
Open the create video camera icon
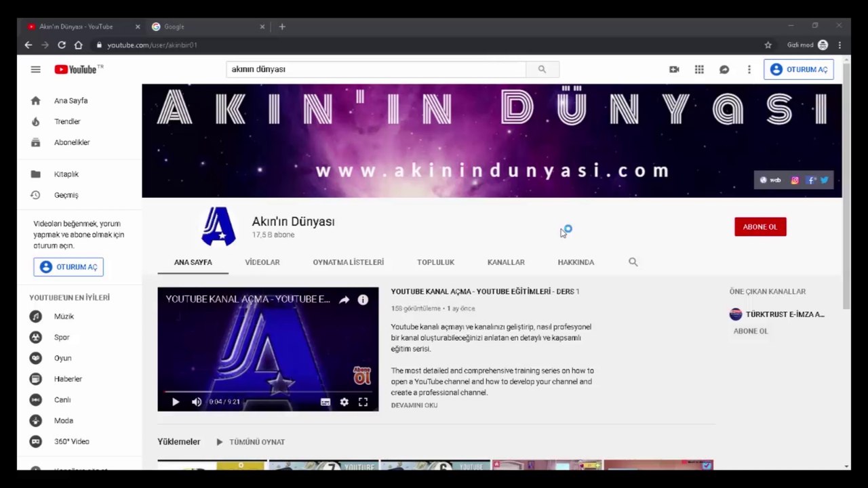pyautogui.click(x=674, y=69)
